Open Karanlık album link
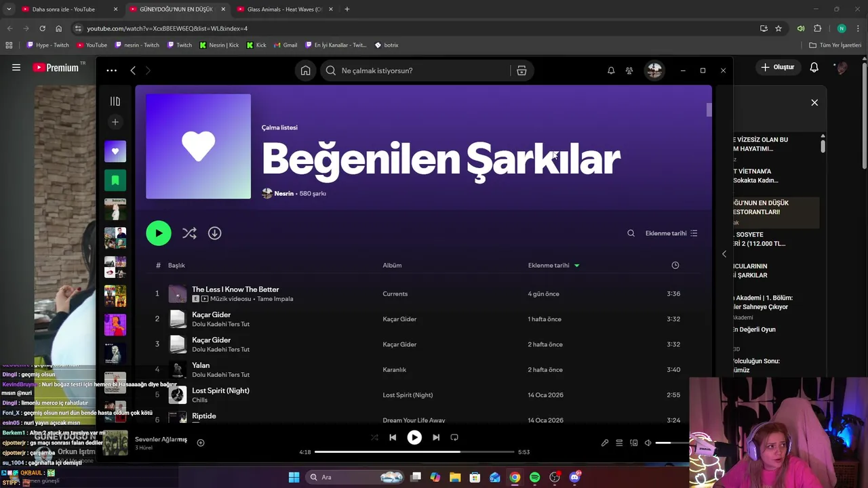 (394, 370)
